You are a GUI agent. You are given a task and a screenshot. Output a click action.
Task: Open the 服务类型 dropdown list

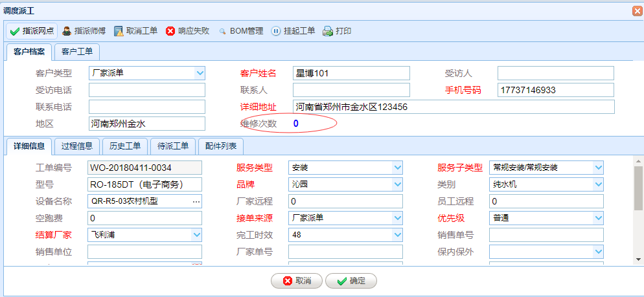click(x=398, y=168)
